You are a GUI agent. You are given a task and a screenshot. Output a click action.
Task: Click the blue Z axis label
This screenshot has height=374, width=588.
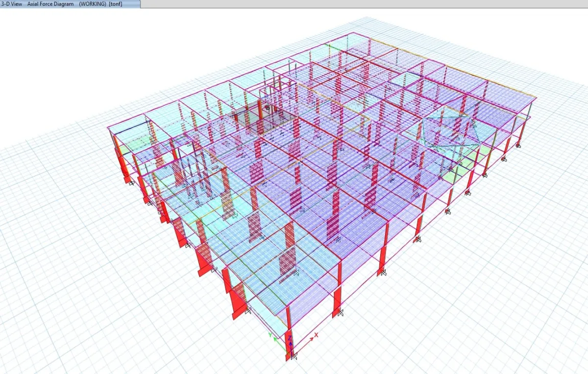pos(291,338)
